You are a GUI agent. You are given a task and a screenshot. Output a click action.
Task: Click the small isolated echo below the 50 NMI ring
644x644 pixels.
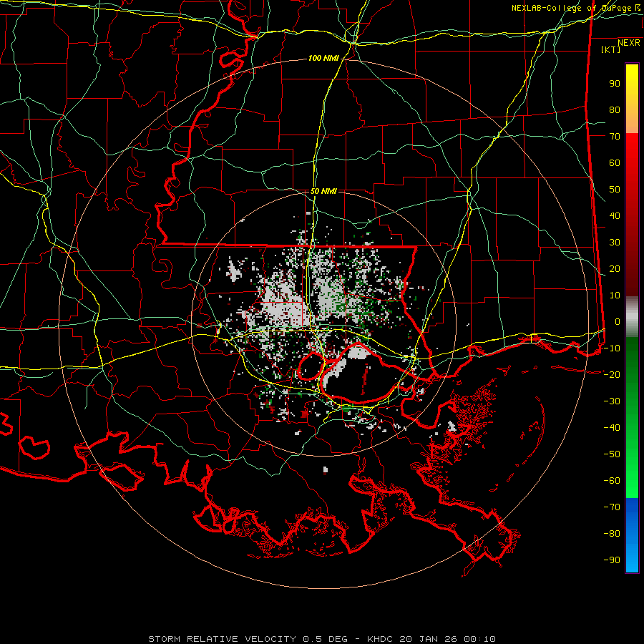tap(326, 470)
